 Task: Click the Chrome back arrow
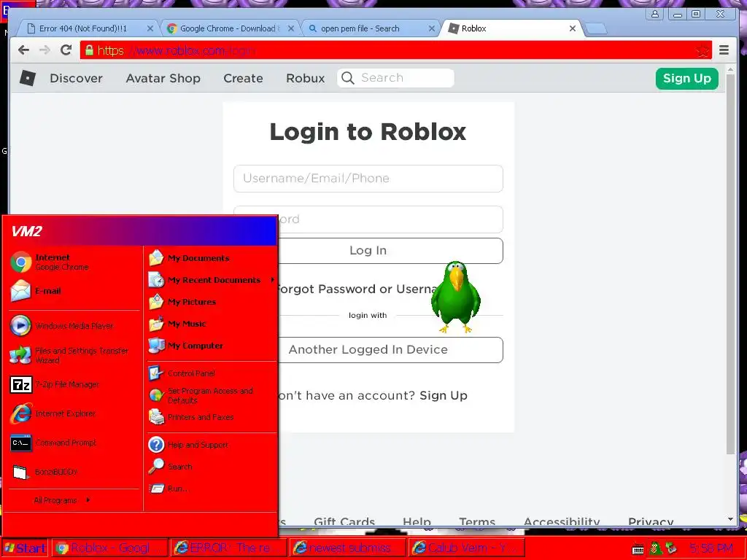[23, 50]
